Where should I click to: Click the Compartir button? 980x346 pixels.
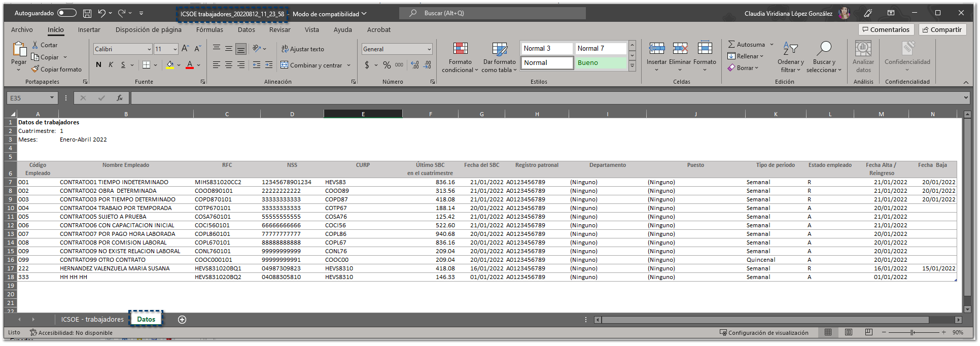pos(942,30)
